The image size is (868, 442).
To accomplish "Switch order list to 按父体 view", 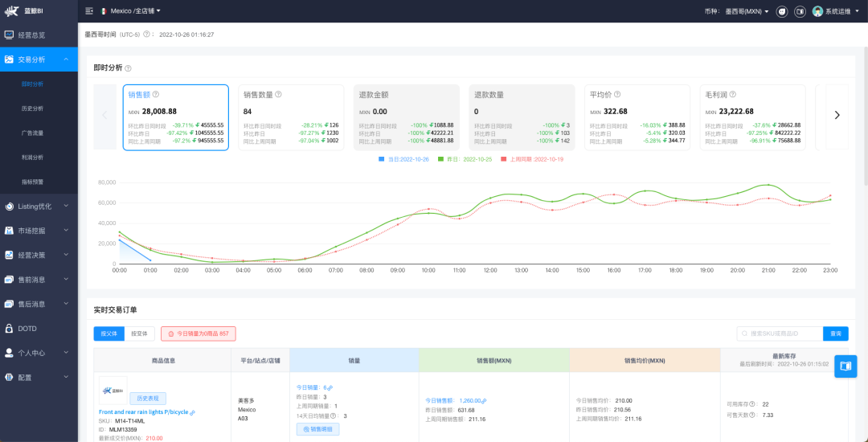I will click(x=109, y=334).
